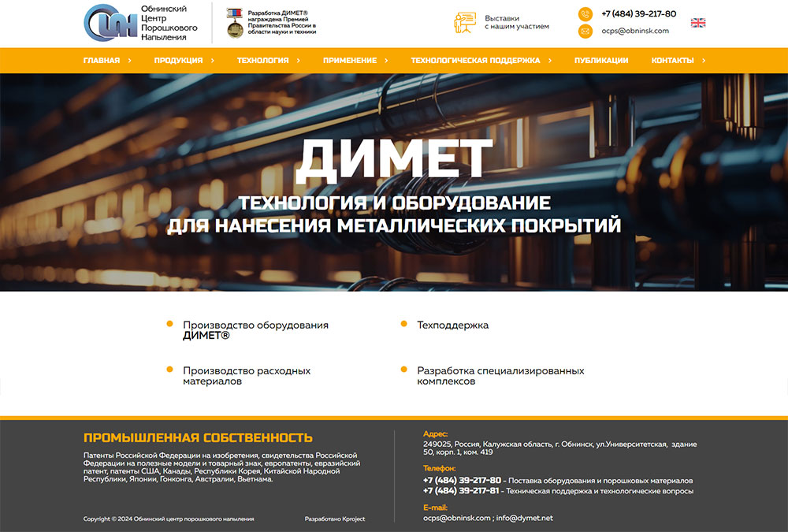
Task: Click the ОЦПН company logo
Action: click(x=110, y=23)
